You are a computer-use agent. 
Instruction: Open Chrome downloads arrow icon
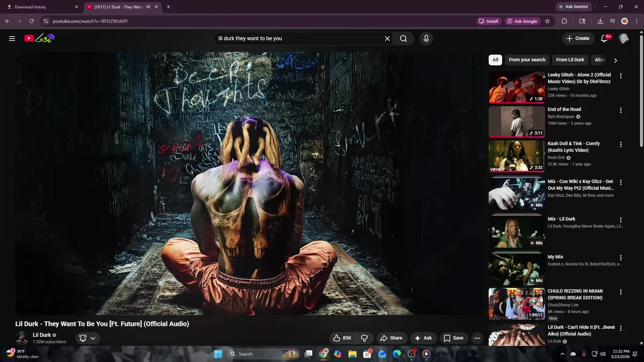point(600,21)
